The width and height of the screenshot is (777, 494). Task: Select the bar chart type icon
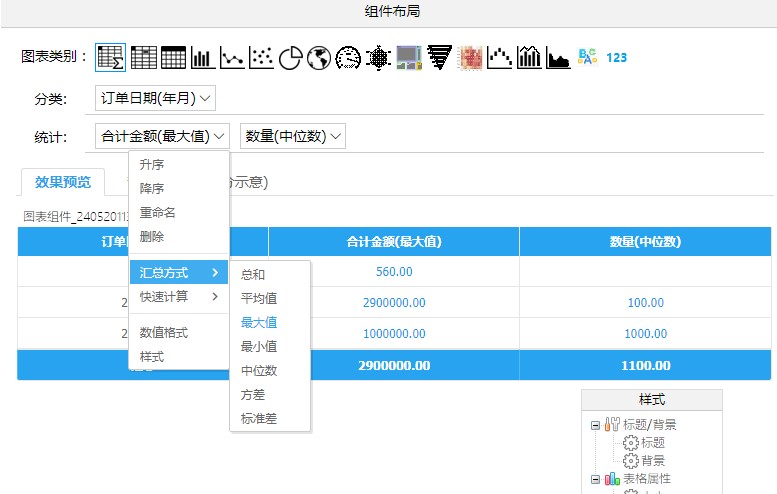(x=203, y=58)
